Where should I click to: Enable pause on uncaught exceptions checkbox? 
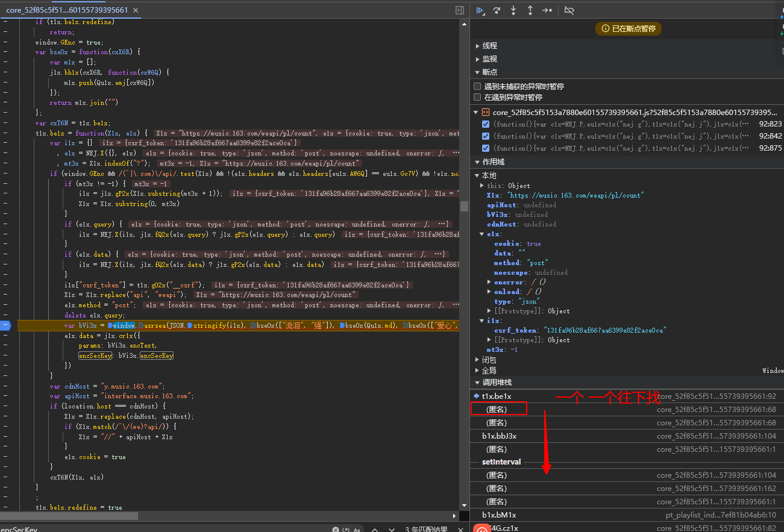click(x=477, y=86)
